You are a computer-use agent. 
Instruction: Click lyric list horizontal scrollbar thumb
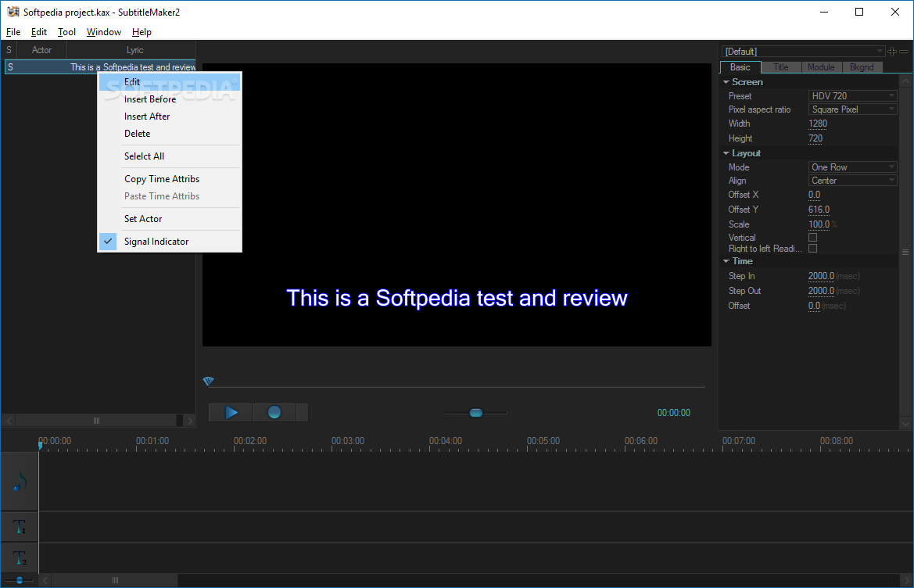tap(97, 421)
